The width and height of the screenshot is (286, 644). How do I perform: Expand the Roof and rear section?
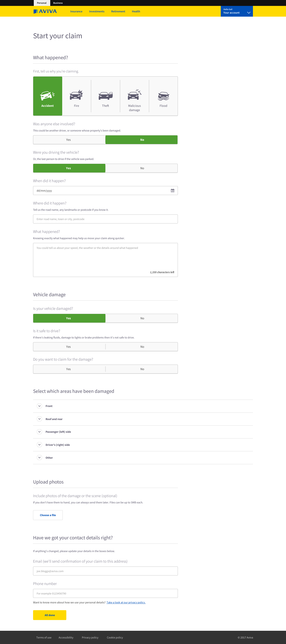pos(40,419)
